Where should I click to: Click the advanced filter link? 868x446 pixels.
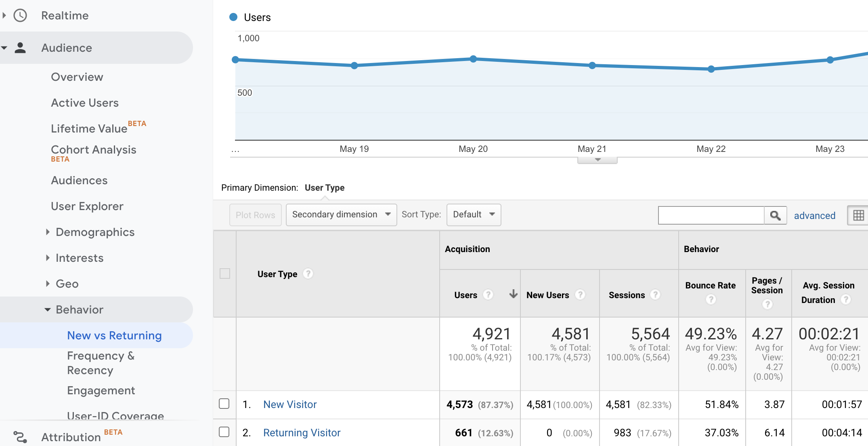814,216
